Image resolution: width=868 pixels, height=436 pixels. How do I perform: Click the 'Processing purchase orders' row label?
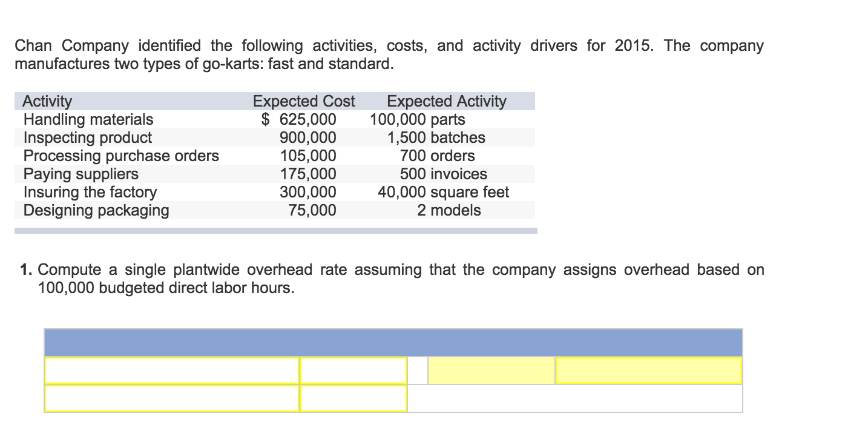[x=121, y=156]
